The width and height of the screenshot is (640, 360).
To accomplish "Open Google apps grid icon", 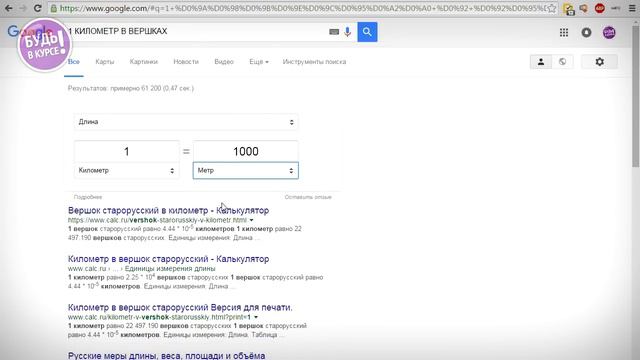I will point(564,32).
